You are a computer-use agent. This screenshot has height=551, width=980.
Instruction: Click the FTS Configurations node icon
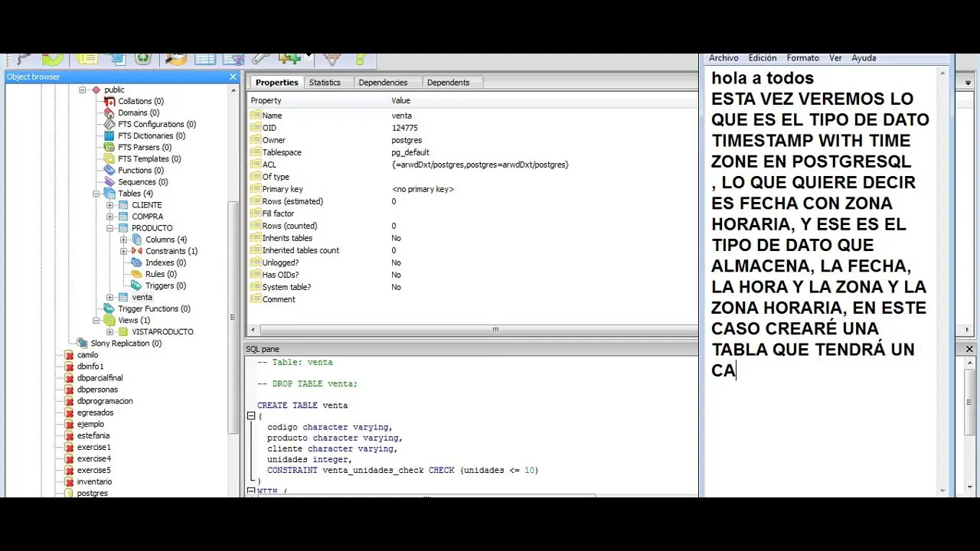(x=109, y=124)
